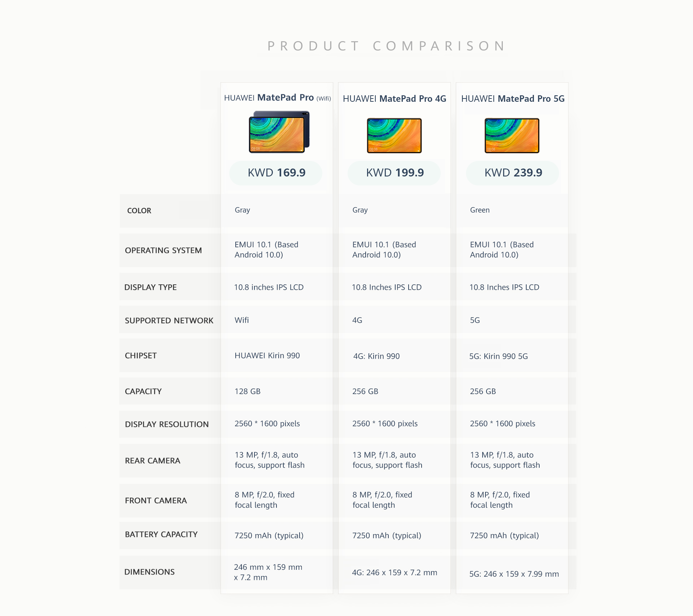Click the MatePad Pro Wifi tablet image
693x616 pixels.
click(x=279, y=132)
